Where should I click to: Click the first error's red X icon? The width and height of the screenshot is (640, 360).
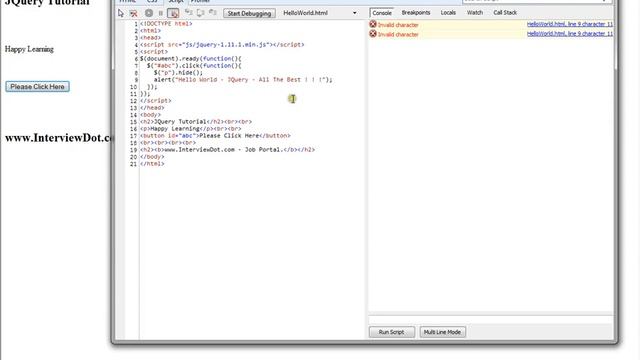point(373,24)
